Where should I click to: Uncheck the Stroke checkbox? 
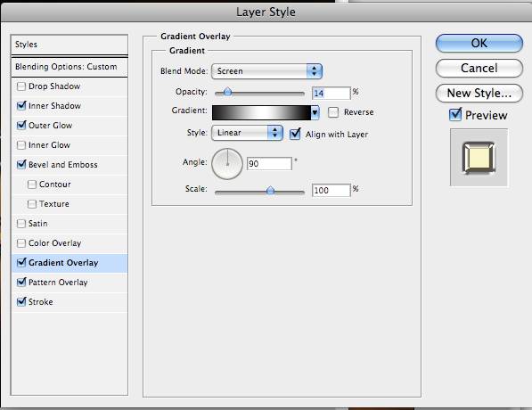tap(21, 302)
